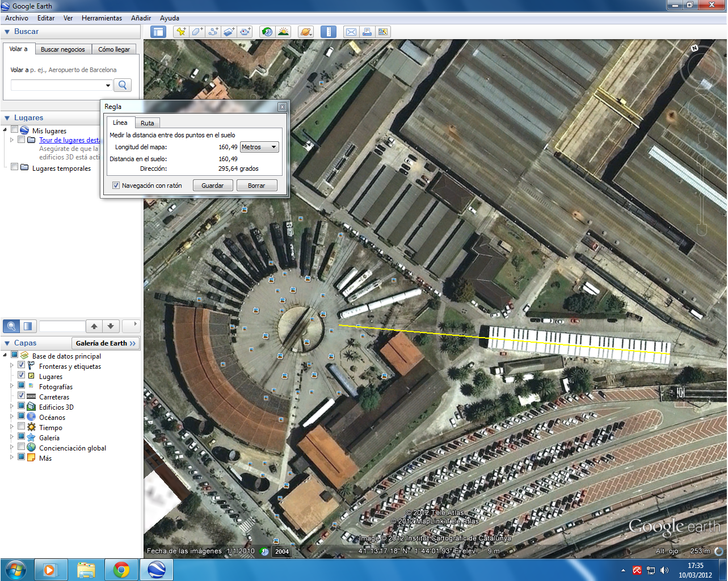Click the print icon in toolbar
Screen dimensions: 728x581
[x=367, y=32]
